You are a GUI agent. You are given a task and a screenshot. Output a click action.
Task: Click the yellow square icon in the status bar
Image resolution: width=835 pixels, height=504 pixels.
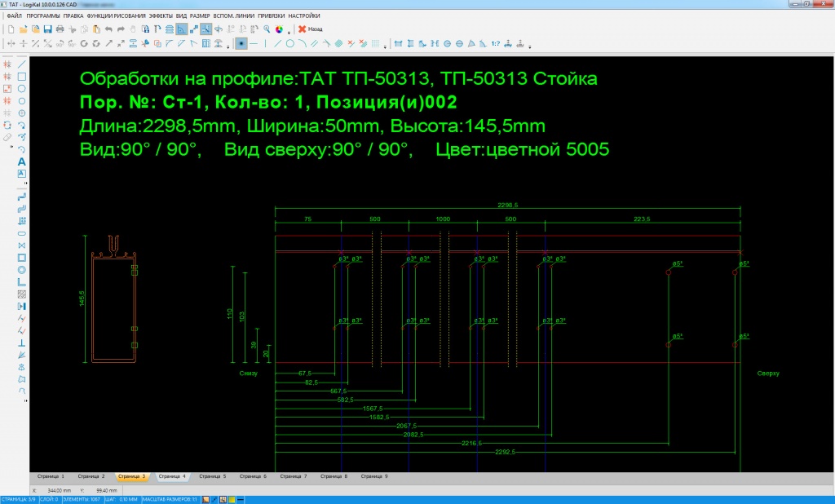tap(232, 500)
